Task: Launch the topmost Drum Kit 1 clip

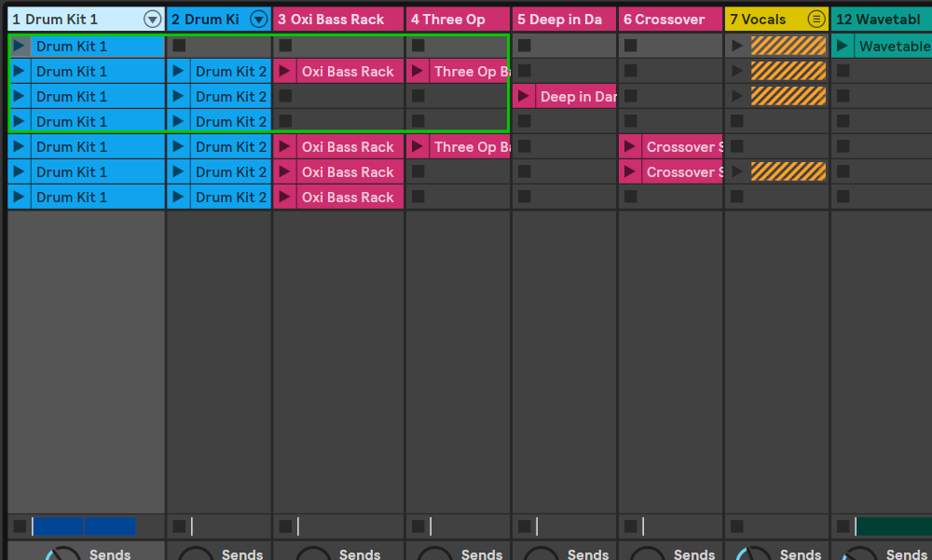Action: (20, 46)
